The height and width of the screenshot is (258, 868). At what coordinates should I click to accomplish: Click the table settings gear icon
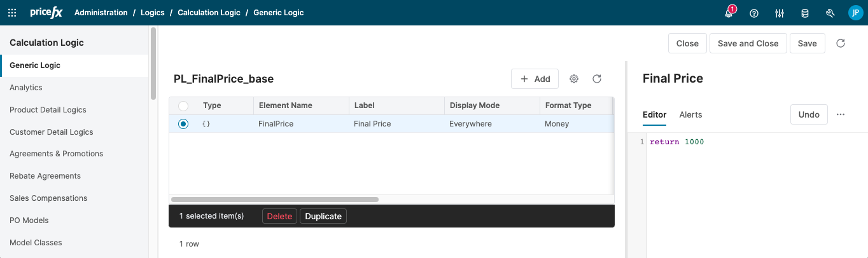574,79
